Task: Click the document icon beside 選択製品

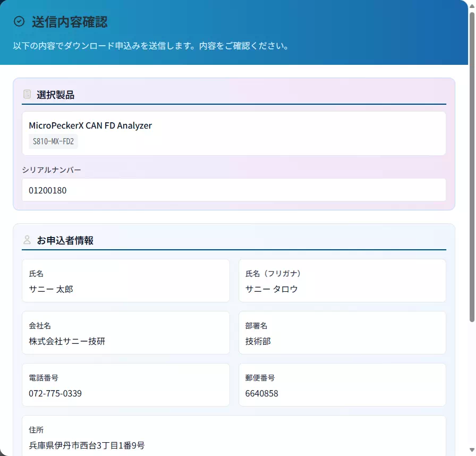Action: coord(27,94)
